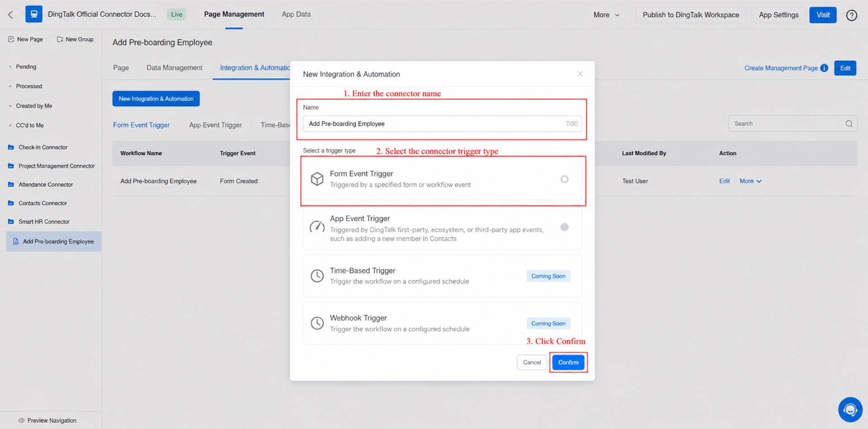Open the help question mark icon

coord(851,15)
